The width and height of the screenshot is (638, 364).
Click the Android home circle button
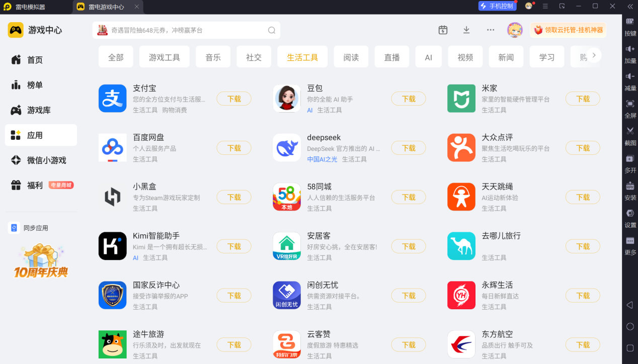click(630, 326)
